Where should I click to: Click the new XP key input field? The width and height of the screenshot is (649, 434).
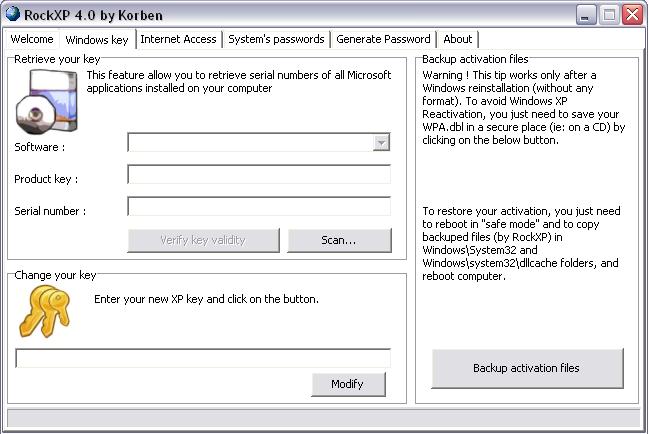203,358
